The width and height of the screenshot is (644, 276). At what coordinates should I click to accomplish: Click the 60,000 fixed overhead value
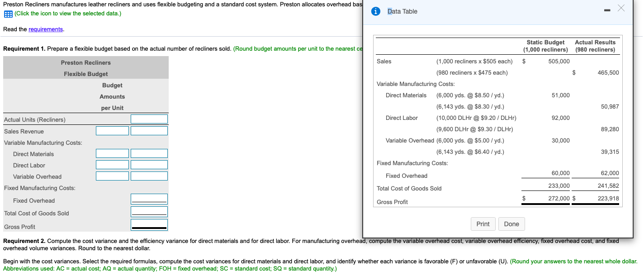561,173
